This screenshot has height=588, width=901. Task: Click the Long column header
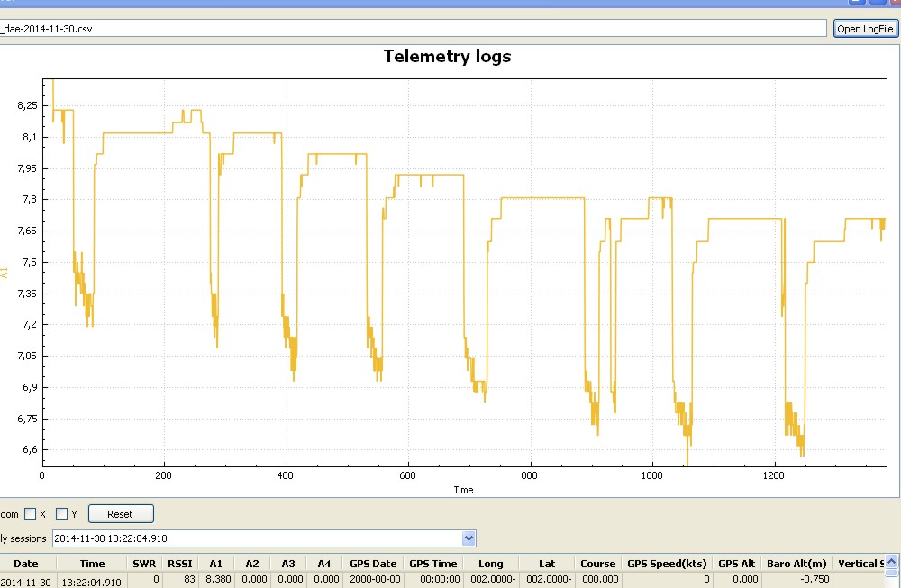pyautogui.click(x=491, y=564)
